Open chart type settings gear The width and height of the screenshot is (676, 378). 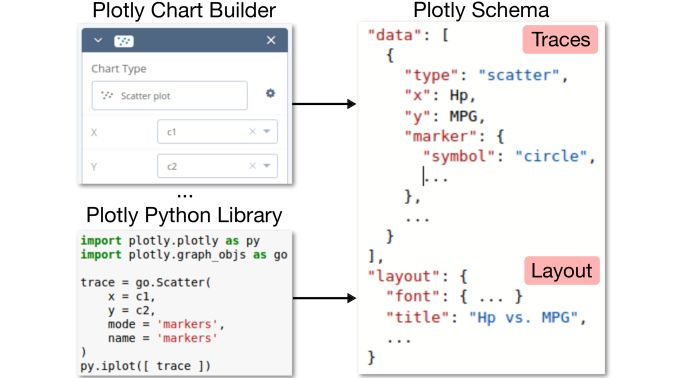(x=270, y=93)
